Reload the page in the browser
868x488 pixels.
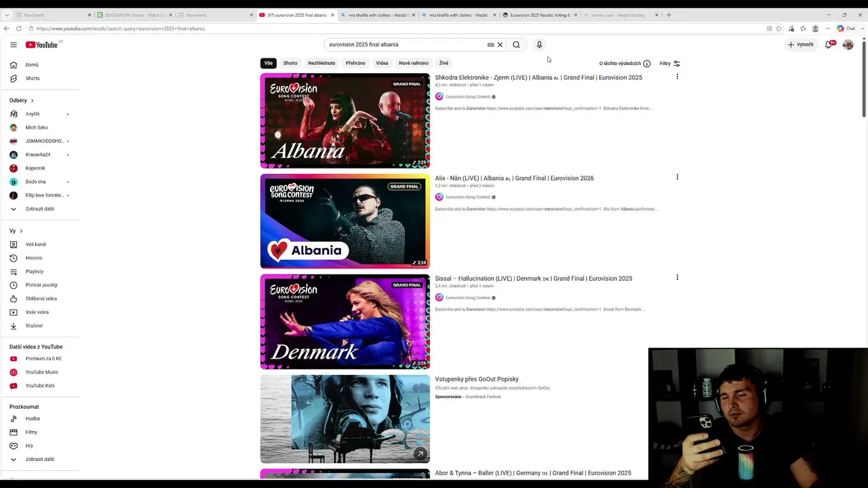(19, 28)
